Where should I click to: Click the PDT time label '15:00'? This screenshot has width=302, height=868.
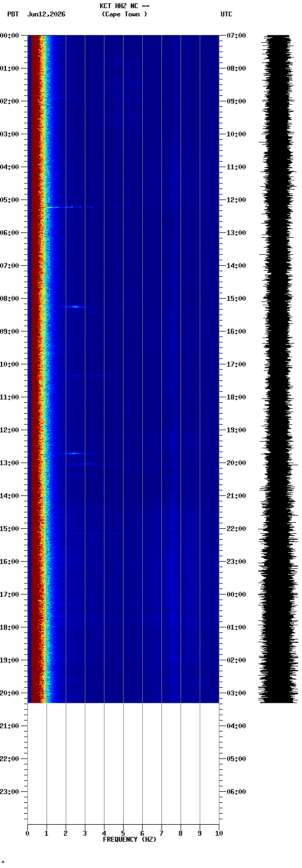point(10,529)
